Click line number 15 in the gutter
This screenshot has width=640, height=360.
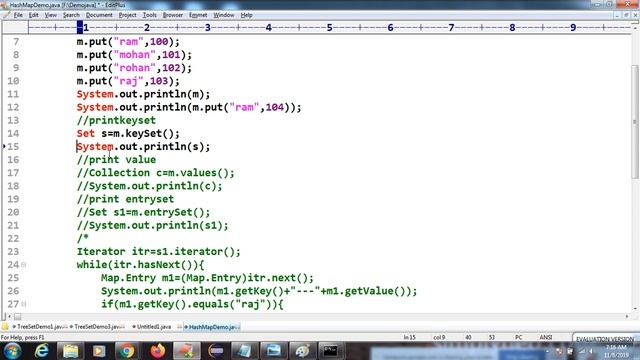click(x=13, y=147)
